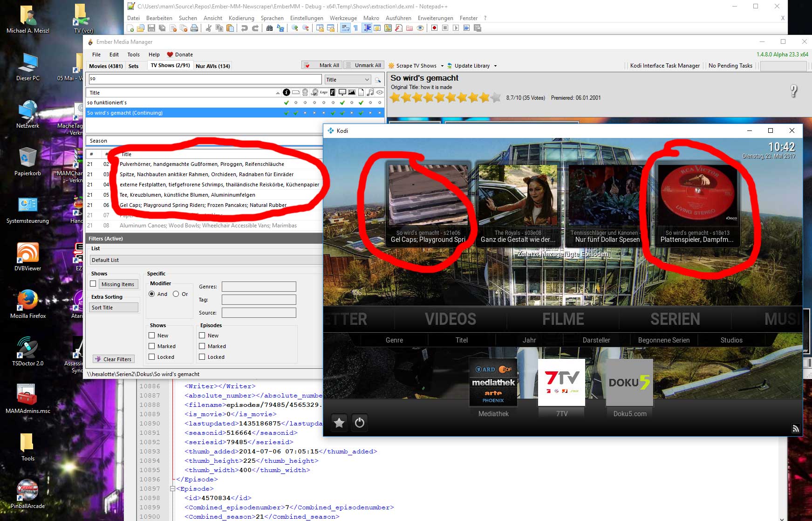The height and width of the screenshot is (521, 812).
Task: Open TSDoctor 2.0 desktop icon
Action: [28, 351]
